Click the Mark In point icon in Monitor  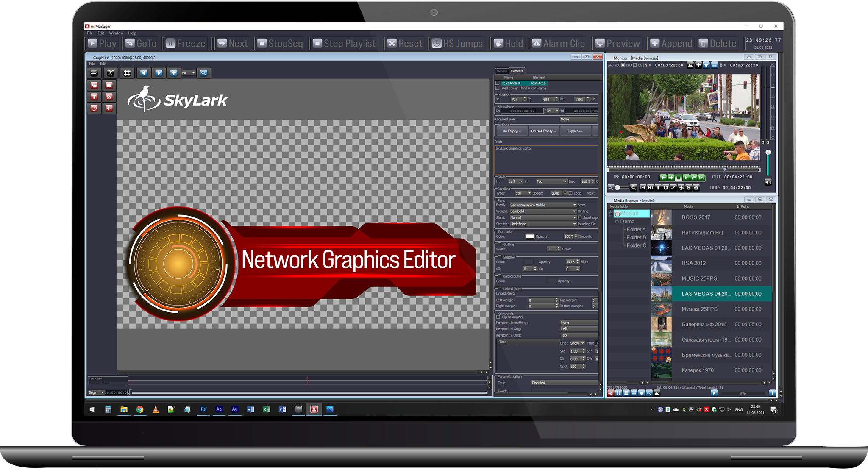658,188
